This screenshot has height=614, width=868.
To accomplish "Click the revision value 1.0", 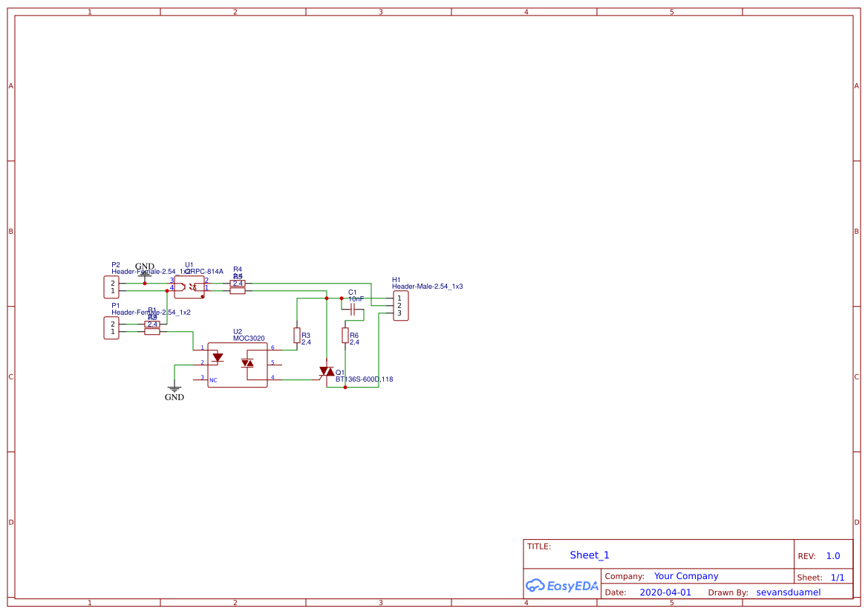I will (x=833, y=556).
